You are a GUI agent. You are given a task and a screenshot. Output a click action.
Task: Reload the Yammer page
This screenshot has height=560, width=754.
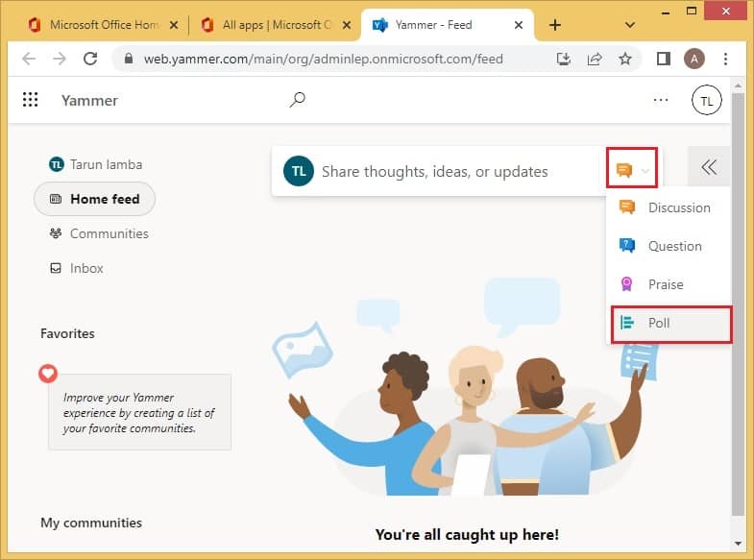[x=90, y=59]
